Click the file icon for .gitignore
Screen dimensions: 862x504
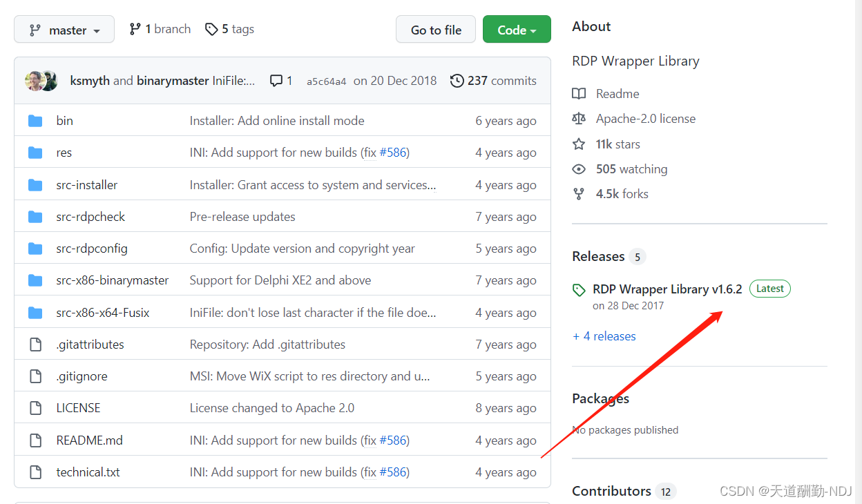coord(35,376)
